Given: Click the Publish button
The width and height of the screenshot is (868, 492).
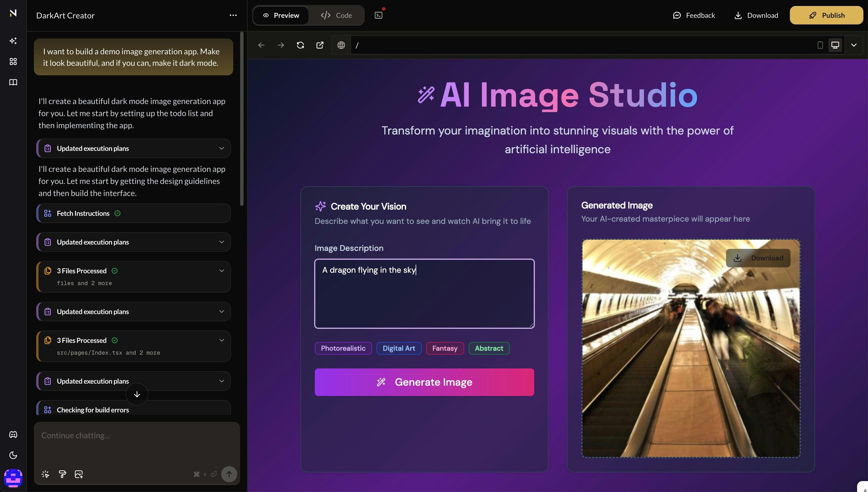Looking at the screenshot, I should (x=826, y=15).
